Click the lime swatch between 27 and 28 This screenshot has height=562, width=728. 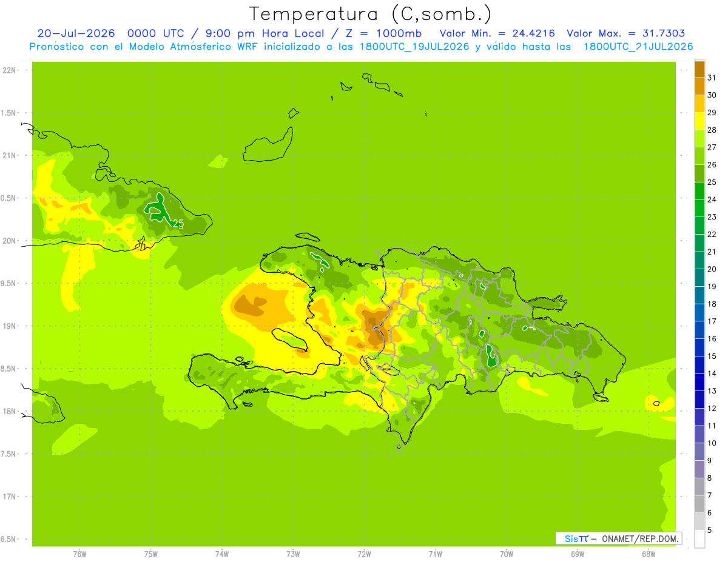point(699,138)
